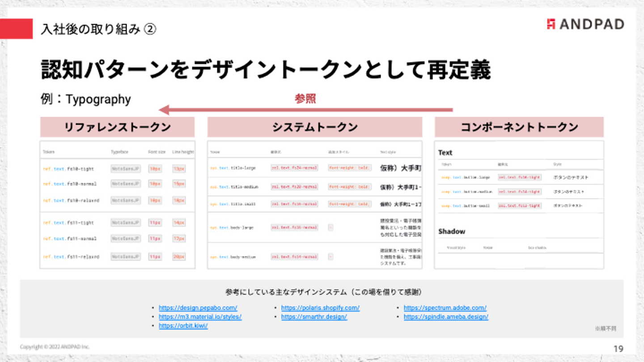This screenshot has width=644, height=362.
Task: Select the ref.text.fs10-normal token row
Action: (117, 184)
